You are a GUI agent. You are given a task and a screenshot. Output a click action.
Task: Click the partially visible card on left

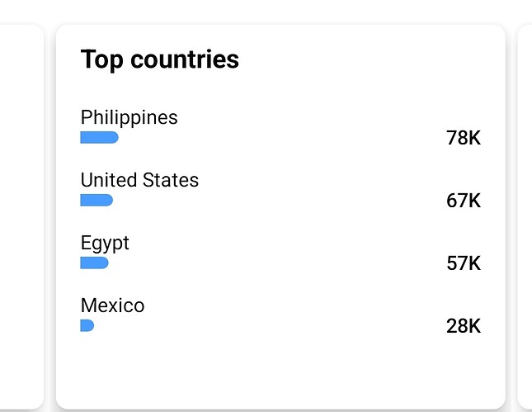coord(21,216)
